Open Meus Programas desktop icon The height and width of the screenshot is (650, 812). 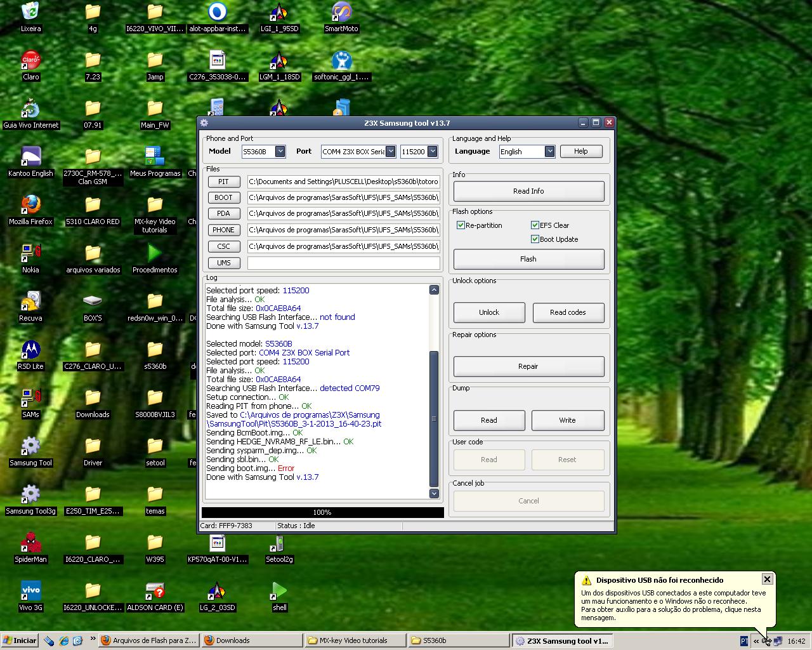155,162
